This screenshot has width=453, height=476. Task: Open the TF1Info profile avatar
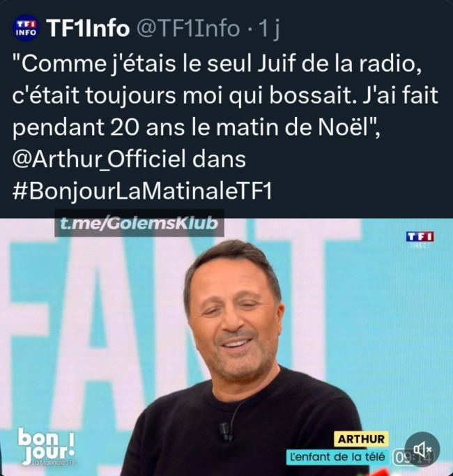click(x=26, y=28)
